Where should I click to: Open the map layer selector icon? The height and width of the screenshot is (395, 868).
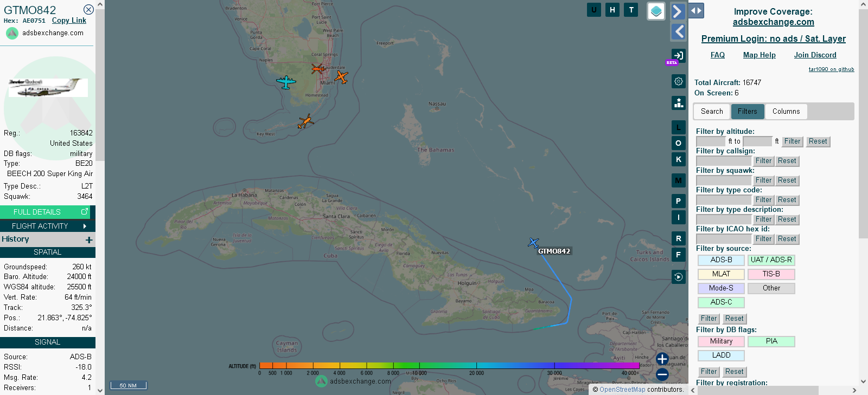point(656,11)
